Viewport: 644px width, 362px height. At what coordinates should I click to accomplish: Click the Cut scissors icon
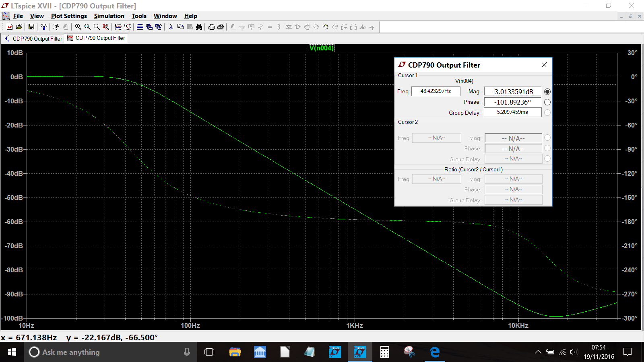171,27
